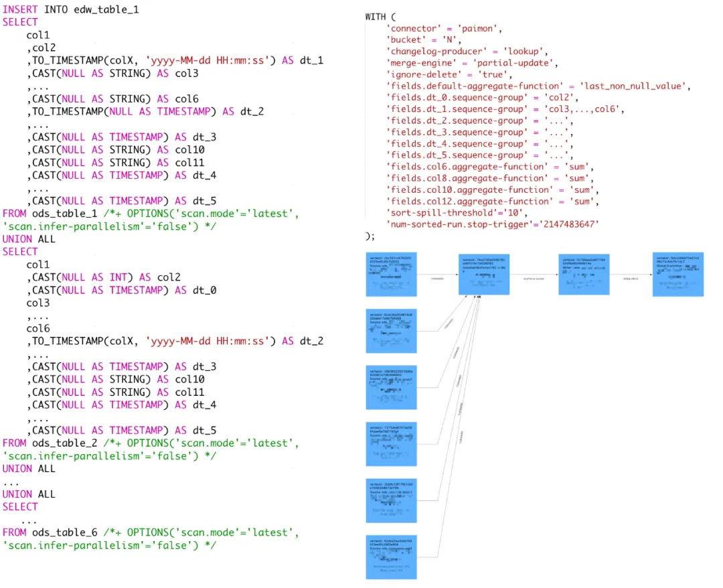Click the 'num-sorted-run.stop-trigger' option line
The image size is (723, 588).
(x=493, y=224)
